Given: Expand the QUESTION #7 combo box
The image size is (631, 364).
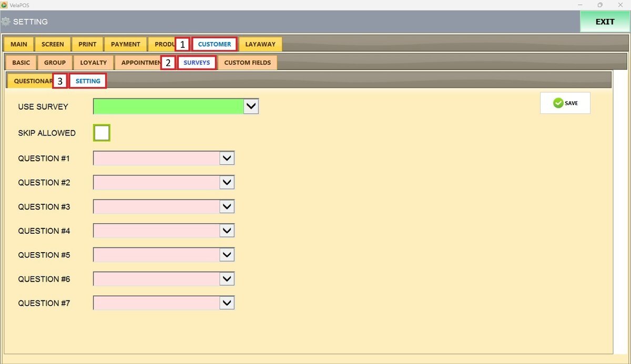Looking at the screenshot, I should click(227, 303).
